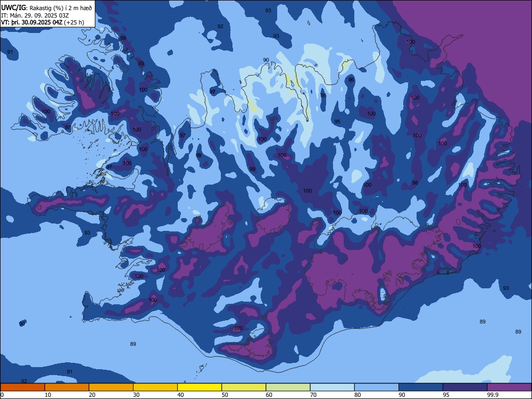The width and height of the screenshot is (532, 399).
Task: Click the legend label '30'
Action: point(136,395)
